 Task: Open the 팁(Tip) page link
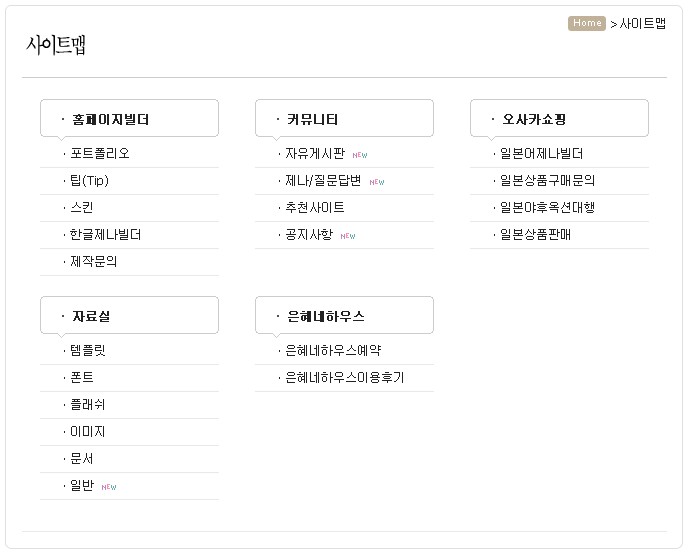point(89,181)
